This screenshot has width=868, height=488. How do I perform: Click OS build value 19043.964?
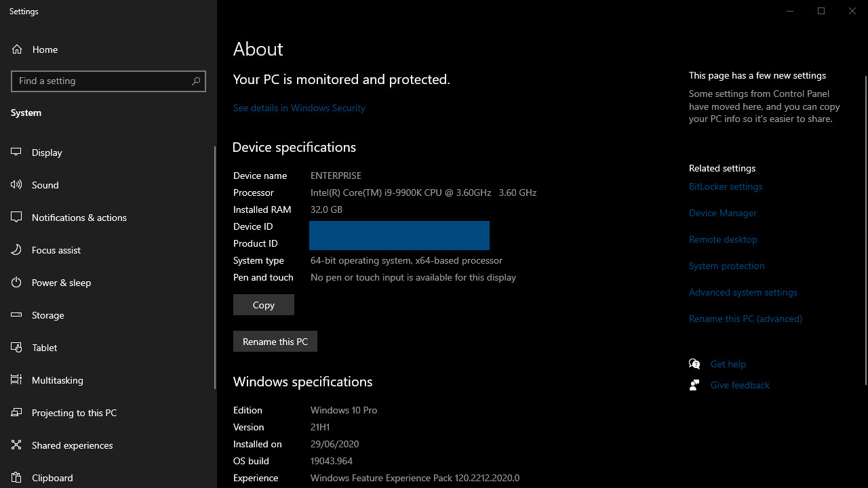click(x=332, y=461)
